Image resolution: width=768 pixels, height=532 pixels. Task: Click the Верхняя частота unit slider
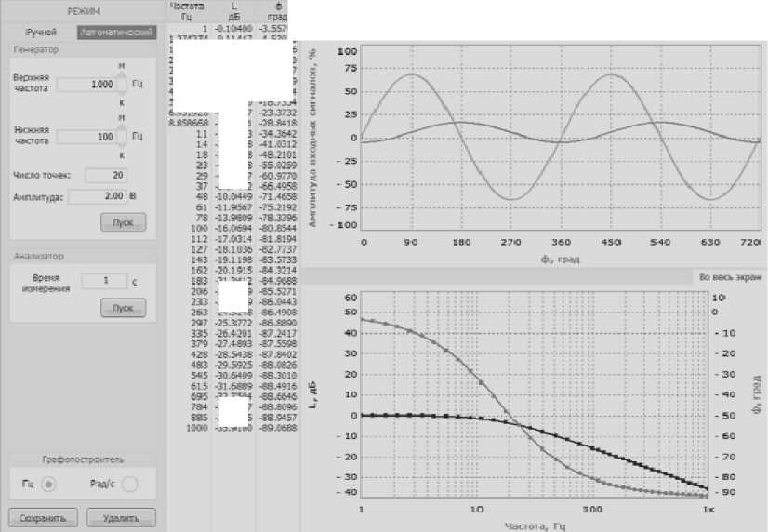tap(122, 84)
